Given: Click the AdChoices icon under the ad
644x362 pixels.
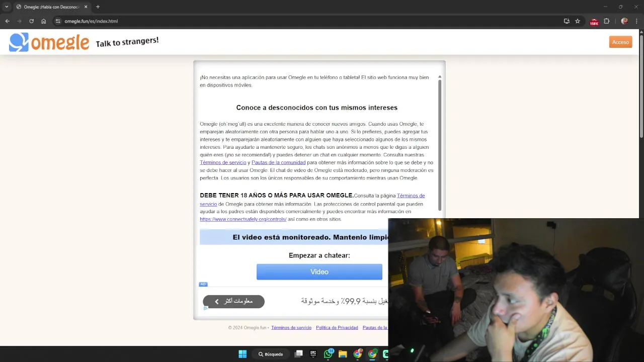Looking at the screenshot, I should click(x=205, y=308).
